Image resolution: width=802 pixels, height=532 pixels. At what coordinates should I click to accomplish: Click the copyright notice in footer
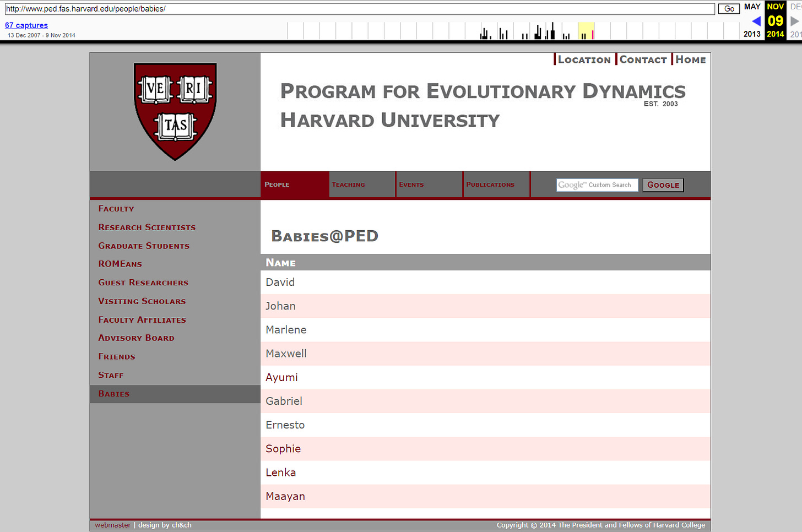tap(601, 525)
